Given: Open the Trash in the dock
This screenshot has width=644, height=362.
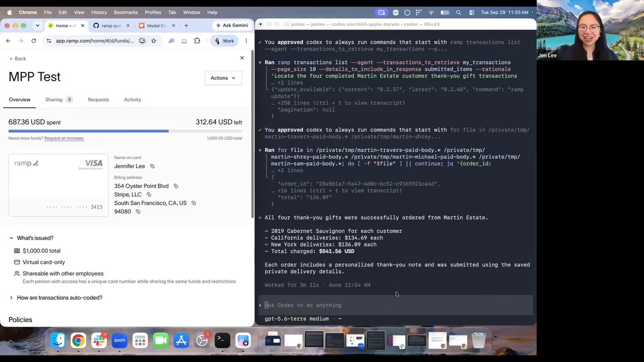Looking at the screenshot, I should 479,341.
